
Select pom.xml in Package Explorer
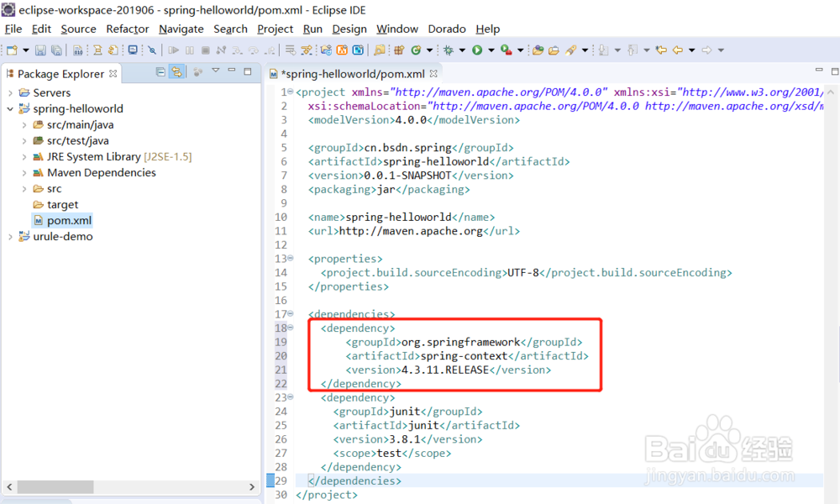(69, 221)
